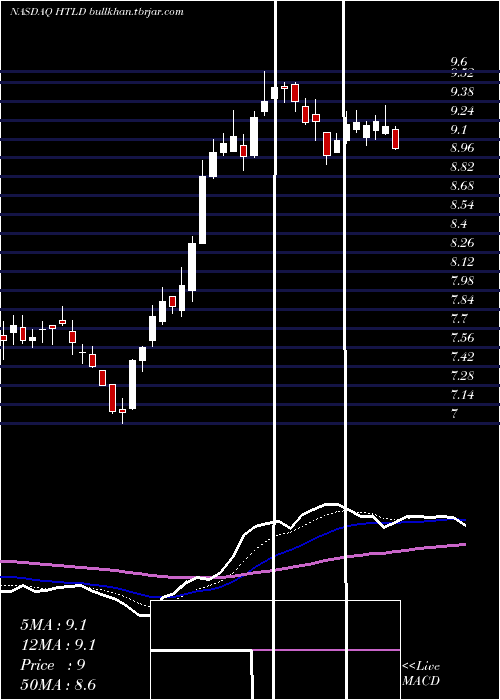The image size is (500, 700).
Task: Click the small red candlestick at the chart low
Action: 122,411
